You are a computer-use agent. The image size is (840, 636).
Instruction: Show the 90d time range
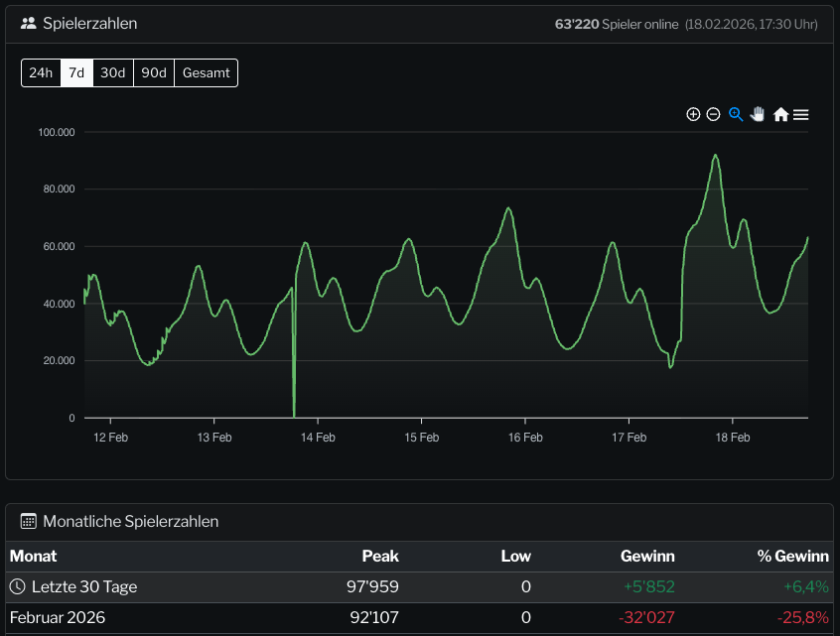point(154,72)
